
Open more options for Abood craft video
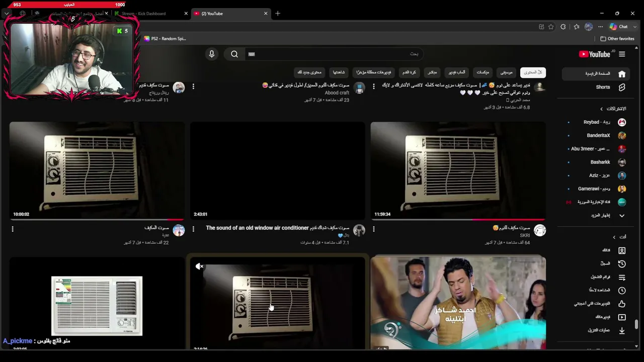[193, 86]
